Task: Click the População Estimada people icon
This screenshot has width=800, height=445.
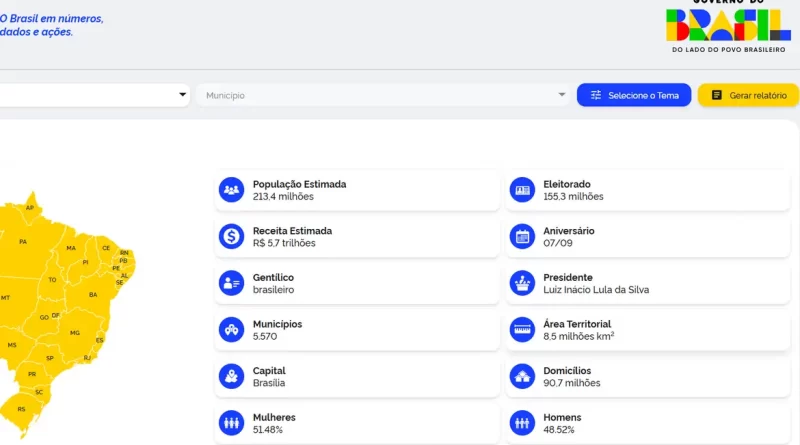Action: pyautogui.click(x=232, y=189)
